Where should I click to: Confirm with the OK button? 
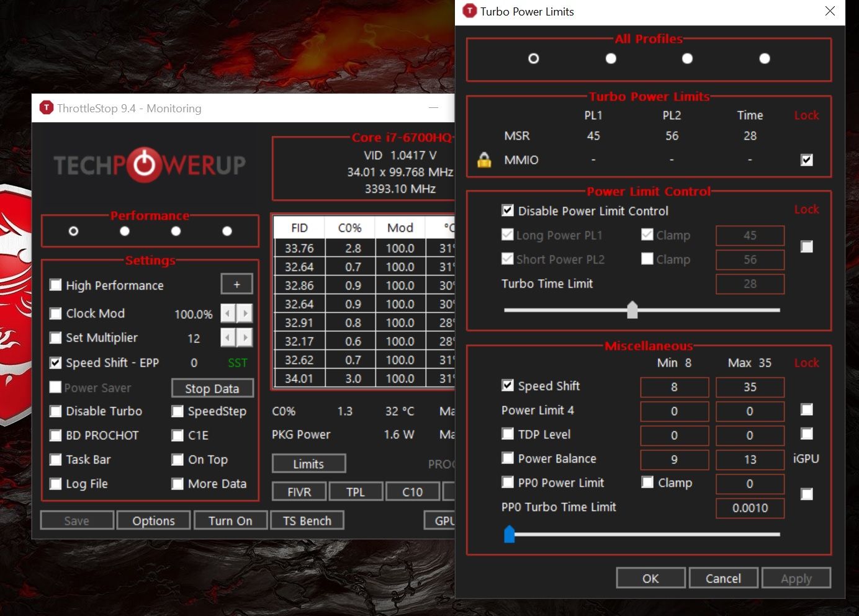(x=650, y=578)
